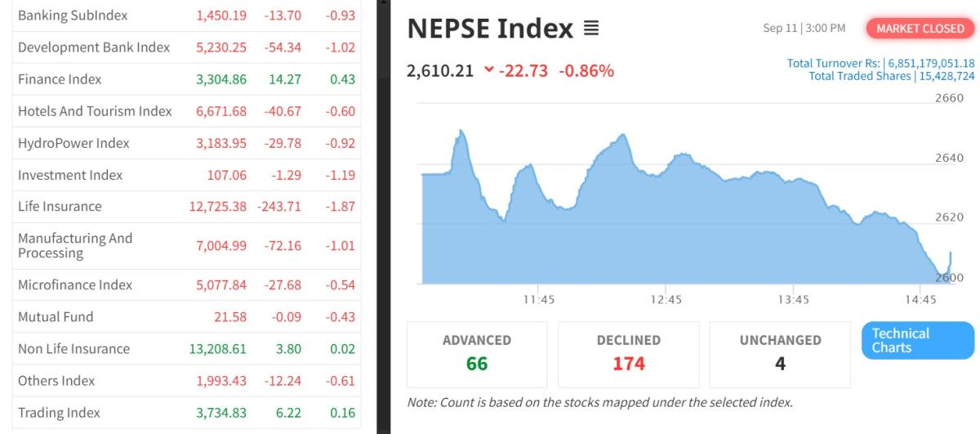Select Development Bank Index
The height and width of the screenshot is (434, 980).
tap(94, 47)
